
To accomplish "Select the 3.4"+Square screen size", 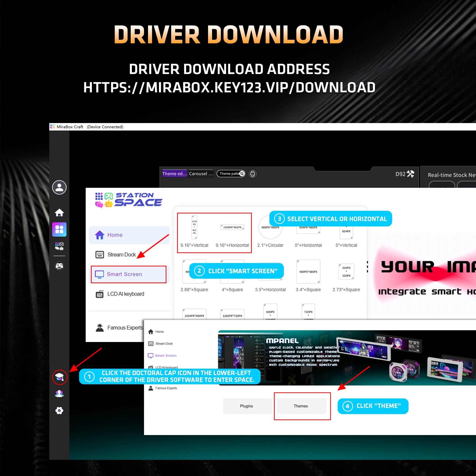I will (308, 276).
